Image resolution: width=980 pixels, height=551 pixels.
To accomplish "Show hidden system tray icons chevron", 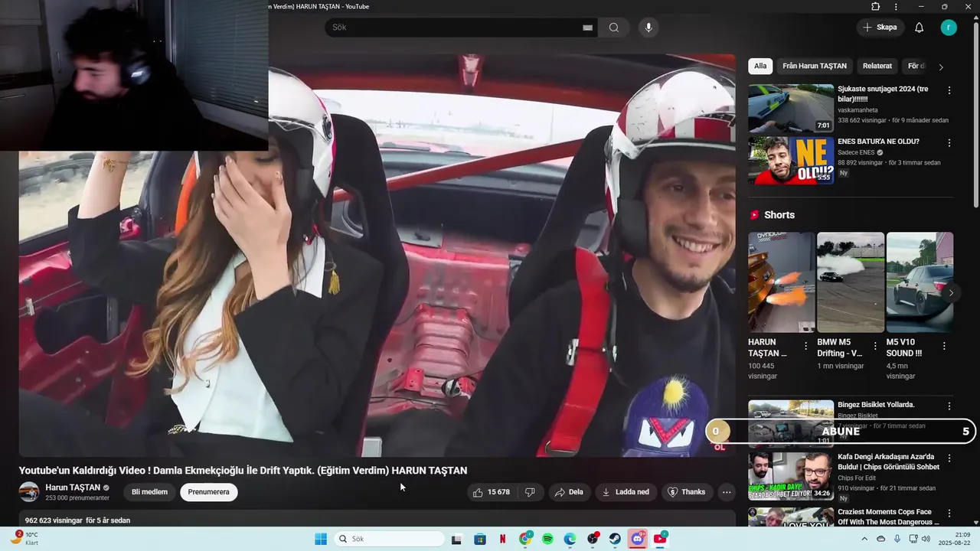I will (x=865, y=539).
